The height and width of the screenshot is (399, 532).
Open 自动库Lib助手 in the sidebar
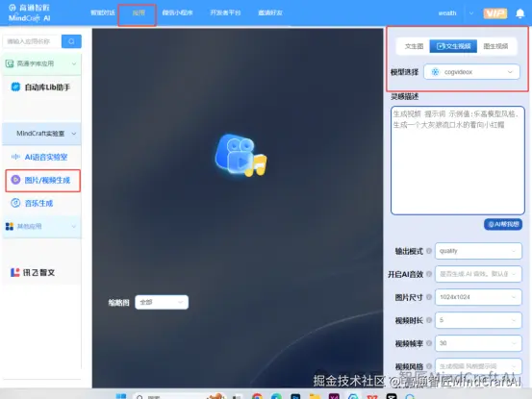(41, 87)
